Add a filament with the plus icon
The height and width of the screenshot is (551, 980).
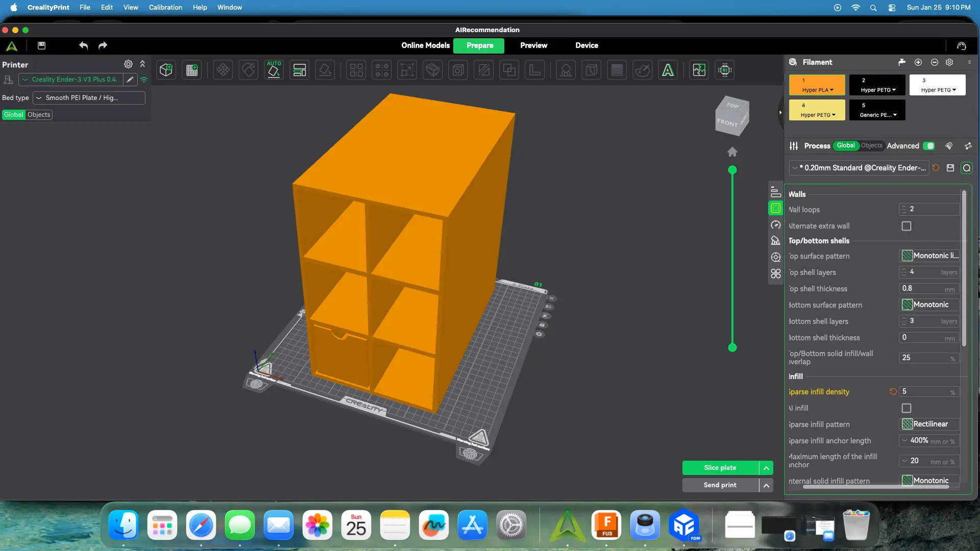pos(918,62)
